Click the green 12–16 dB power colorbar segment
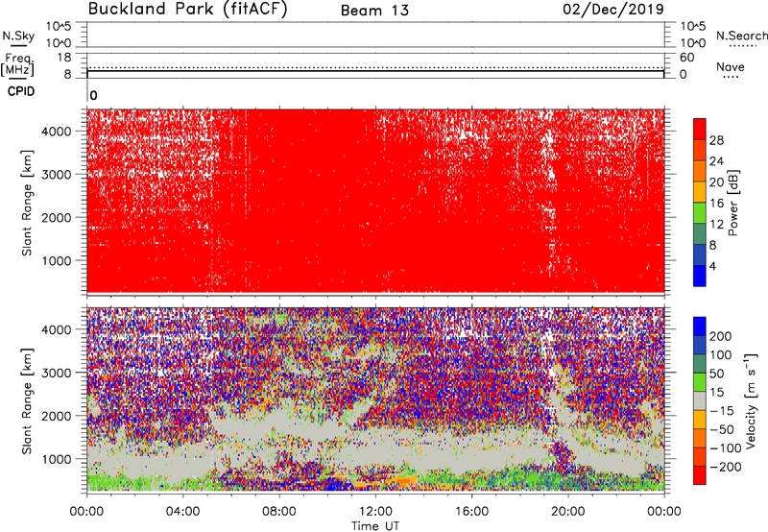This screenshot has height=532, width=768. coord(700,213)
